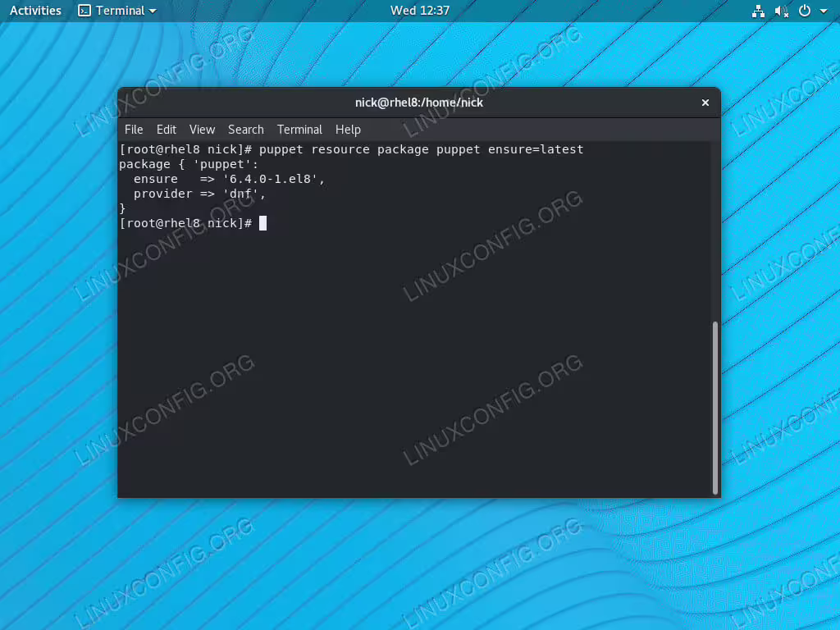
Task: Click the Terminal app icon in top bar
Action: pyautogui.click(x=84, y=11)
